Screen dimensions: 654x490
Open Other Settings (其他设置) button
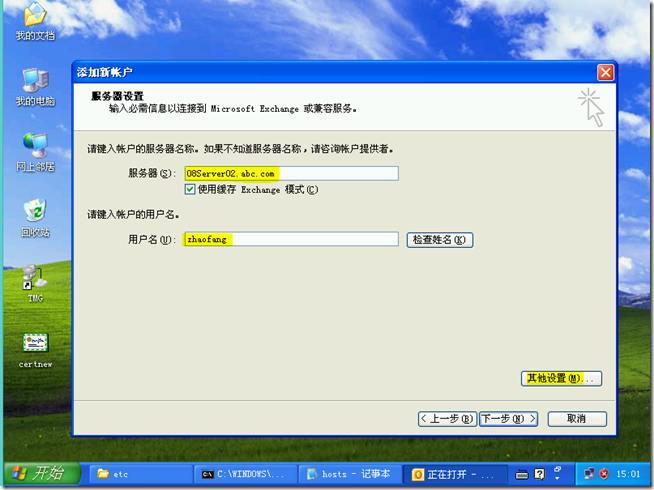pyautogui.click(x=561, y=379)
